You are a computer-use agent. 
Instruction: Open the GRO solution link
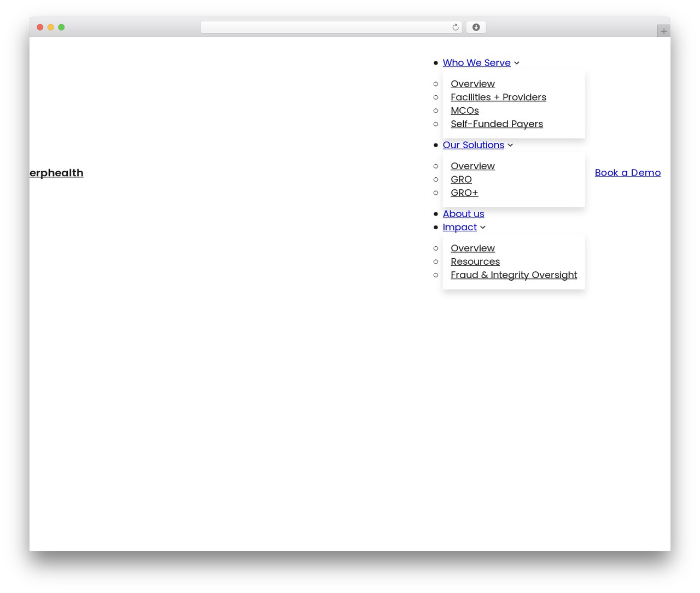462,179
